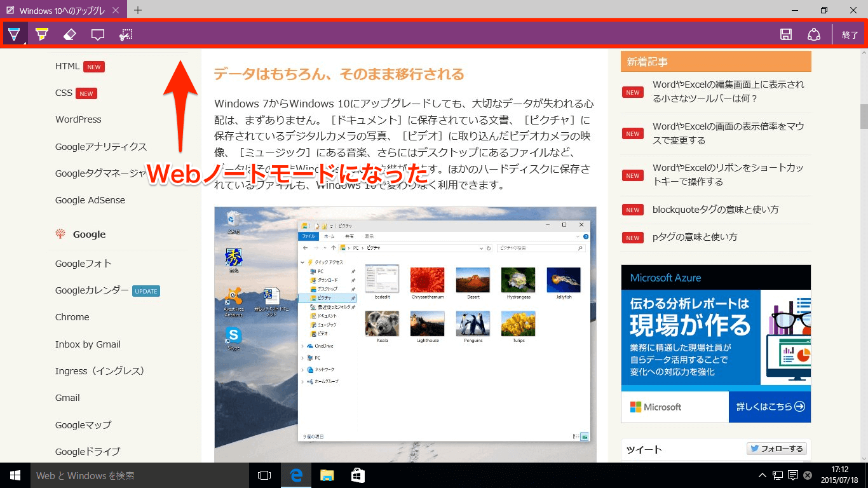
Task: Open Google AdSense sidebar link
Action: pos(90,200)
